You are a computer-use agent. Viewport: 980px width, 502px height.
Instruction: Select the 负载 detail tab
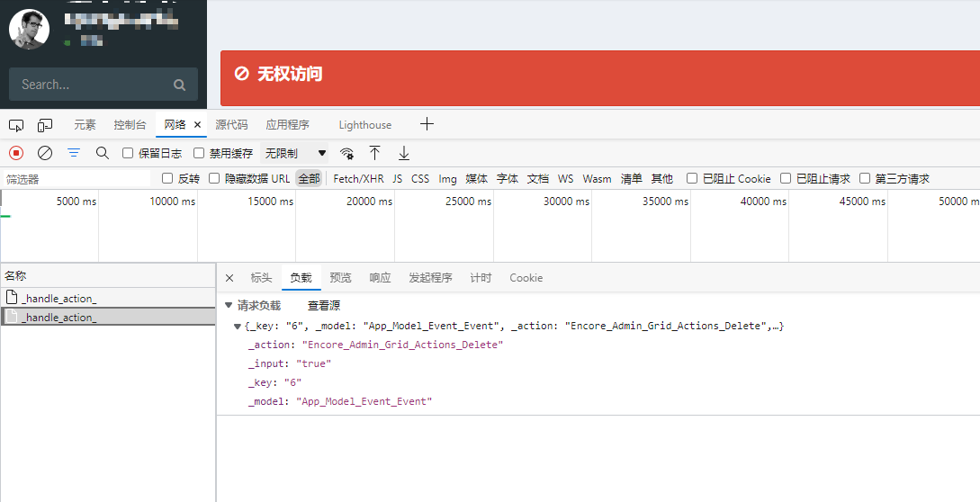click(x=301, y=278)
